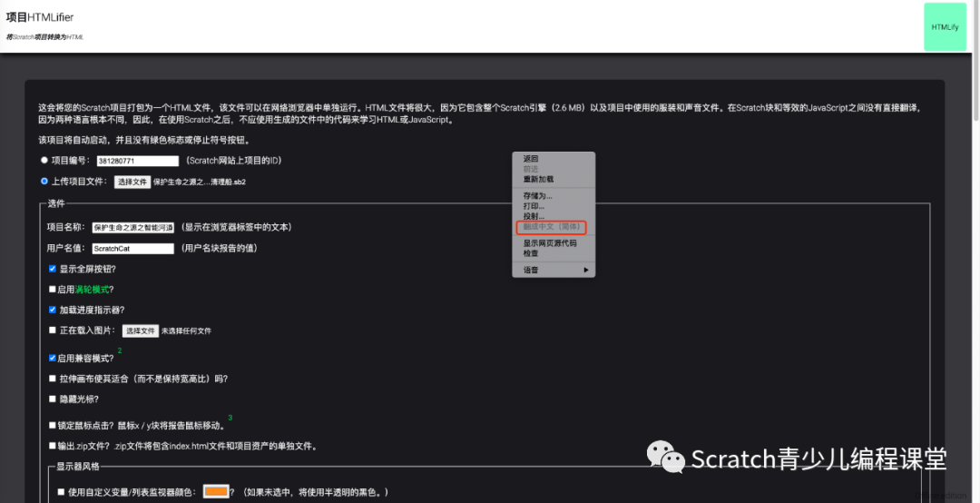Check the 隐藏光标 checkbox
980x503 pixels.
coord(53,399)
